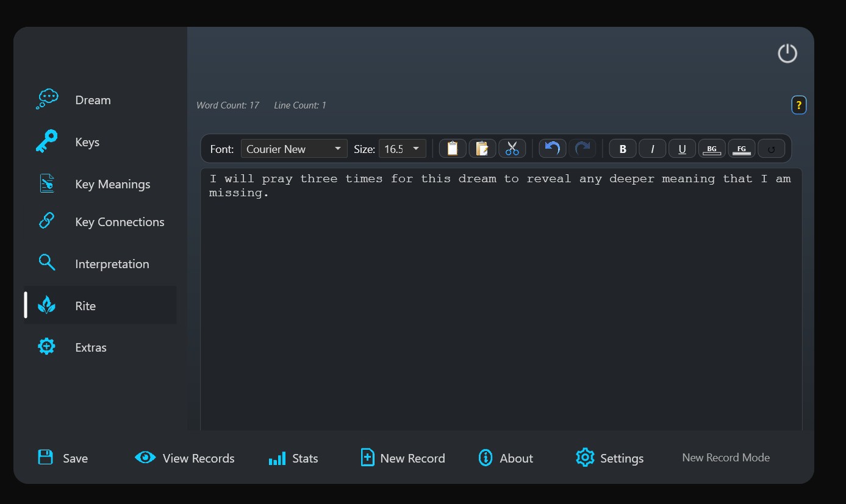This screenshot has height=504, width=846.
Task: Click the bar chart Stats icon
Action: tap(277, 458)
